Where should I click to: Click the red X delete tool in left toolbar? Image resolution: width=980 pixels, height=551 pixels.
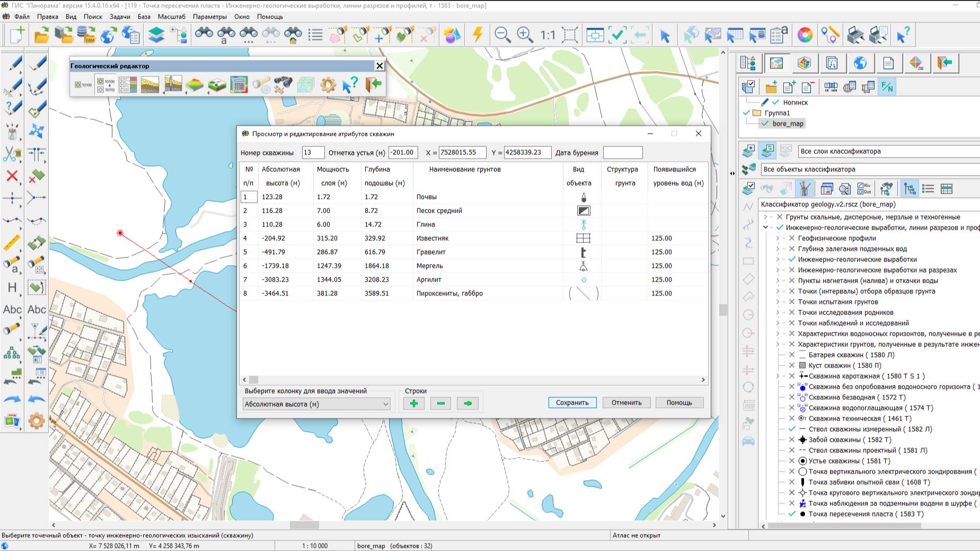[12, 176]
